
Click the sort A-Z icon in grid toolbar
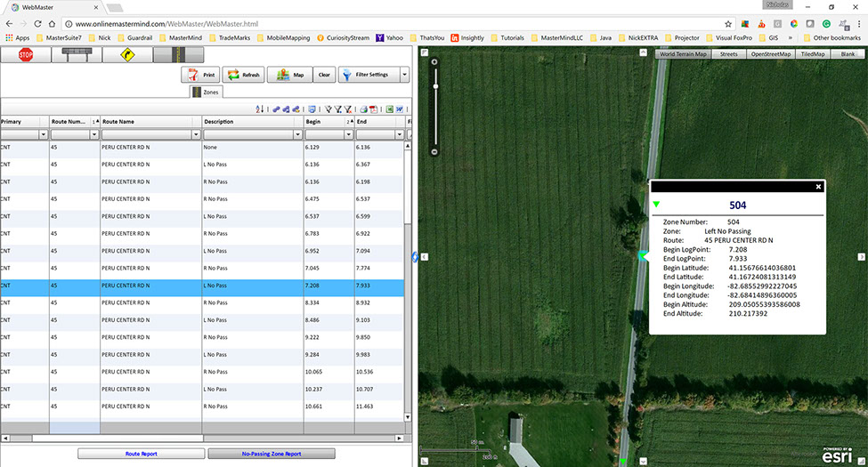260,109
